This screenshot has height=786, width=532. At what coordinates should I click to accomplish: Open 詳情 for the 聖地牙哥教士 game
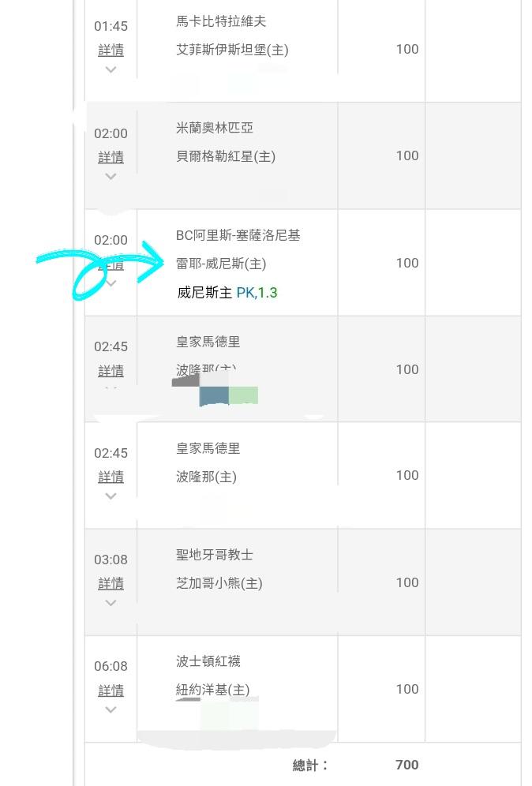pos(111,583)
